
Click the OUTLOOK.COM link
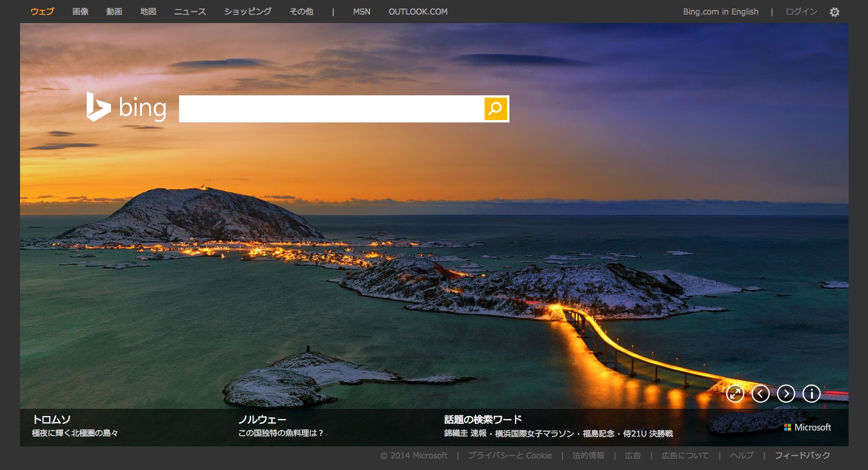coord(418,12)
